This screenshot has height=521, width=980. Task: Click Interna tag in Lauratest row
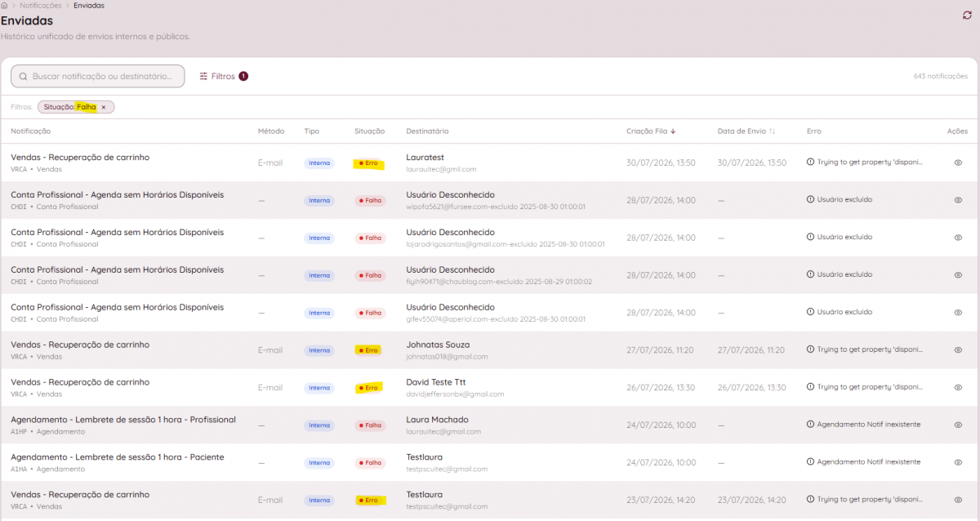click(319, 163)
